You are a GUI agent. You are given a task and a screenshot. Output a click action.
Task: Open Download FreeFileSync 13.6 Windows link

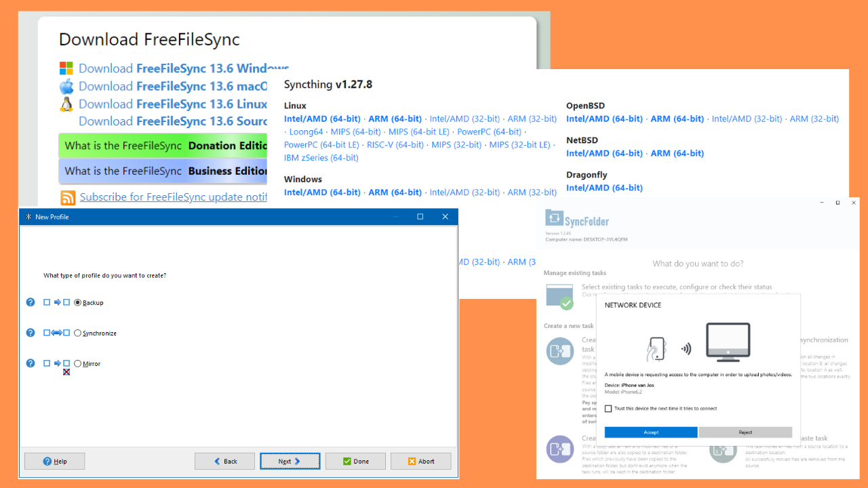coord(184,68)
